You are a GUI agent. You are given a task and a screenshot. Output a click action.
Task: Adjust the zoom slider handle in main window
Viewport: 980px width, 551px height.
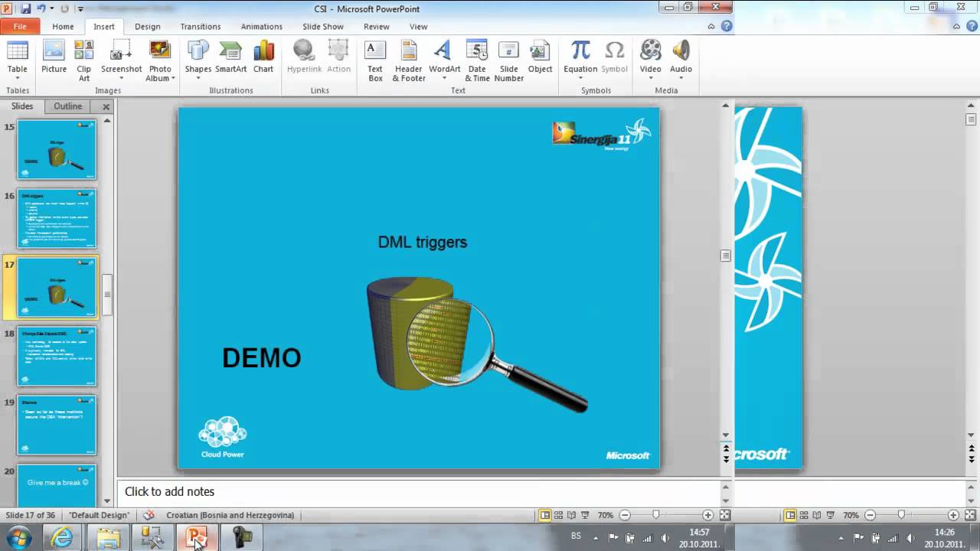pyautogui.click(x=655, y=515)
